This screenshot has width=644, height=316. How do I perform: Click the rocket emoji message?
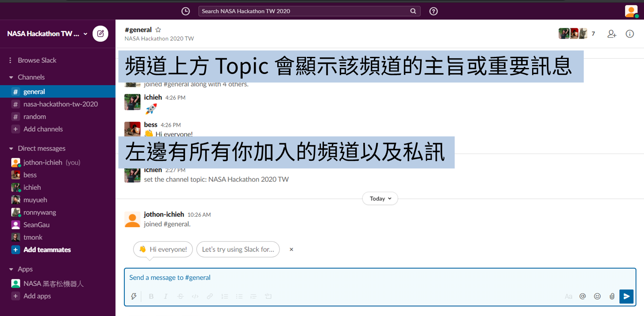pos(151,109)
